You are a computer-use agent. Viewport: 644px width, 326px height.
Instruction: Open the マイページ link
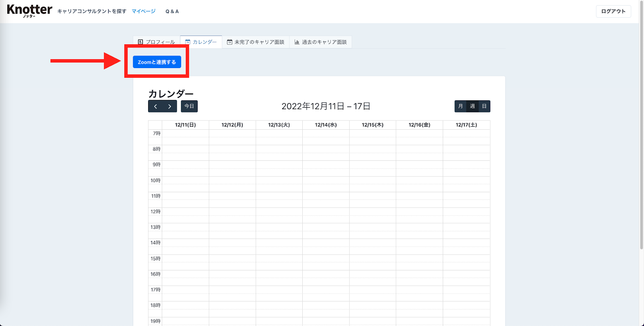click(144, 11)
